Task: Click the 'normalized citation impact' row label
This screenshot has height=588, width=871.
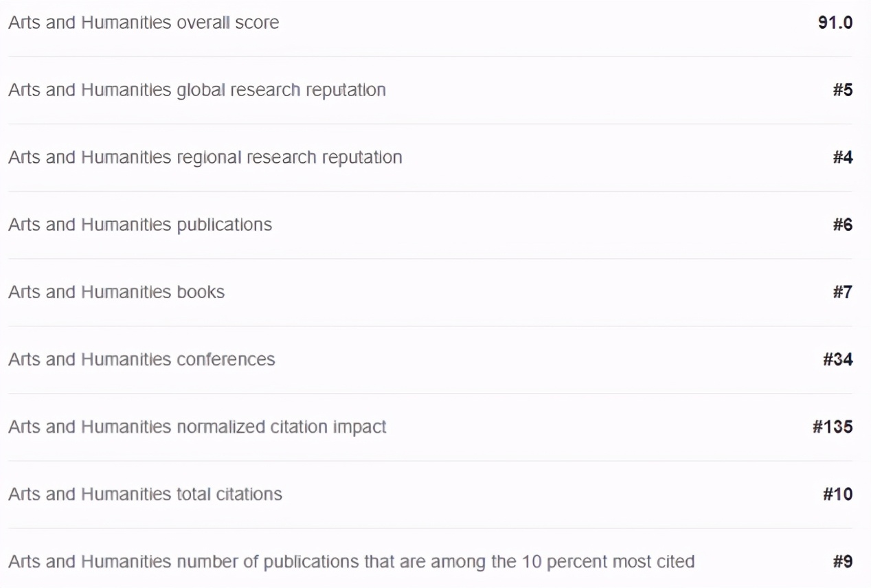Action: [197, 427]
